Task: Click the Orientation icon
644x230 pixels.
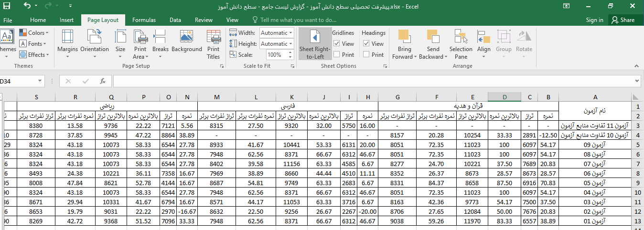Action: point(95,37)
